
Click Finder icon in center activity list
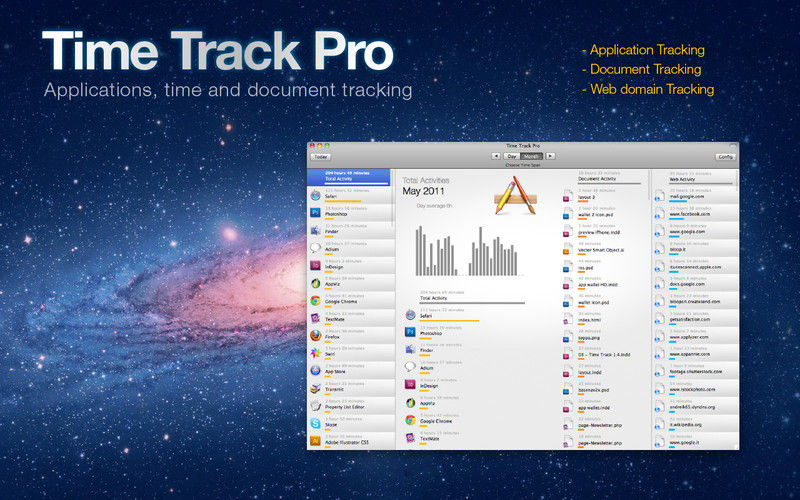[x=410, y=349]
